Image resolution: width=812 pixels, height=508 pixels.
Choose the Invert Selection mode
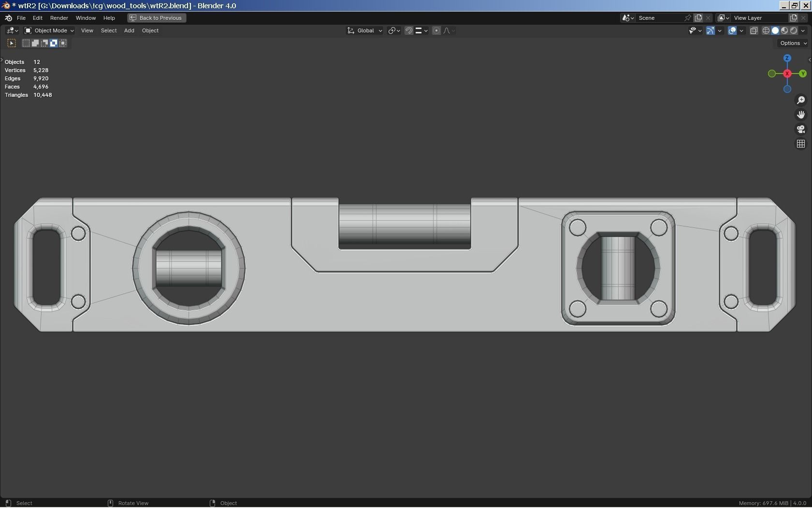click(54, 43)
